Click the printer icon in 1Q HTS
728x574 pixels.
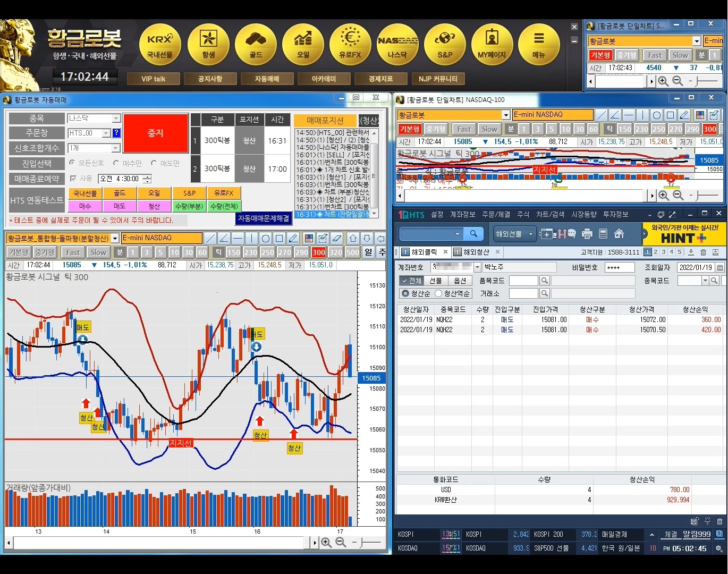[587, 234]
